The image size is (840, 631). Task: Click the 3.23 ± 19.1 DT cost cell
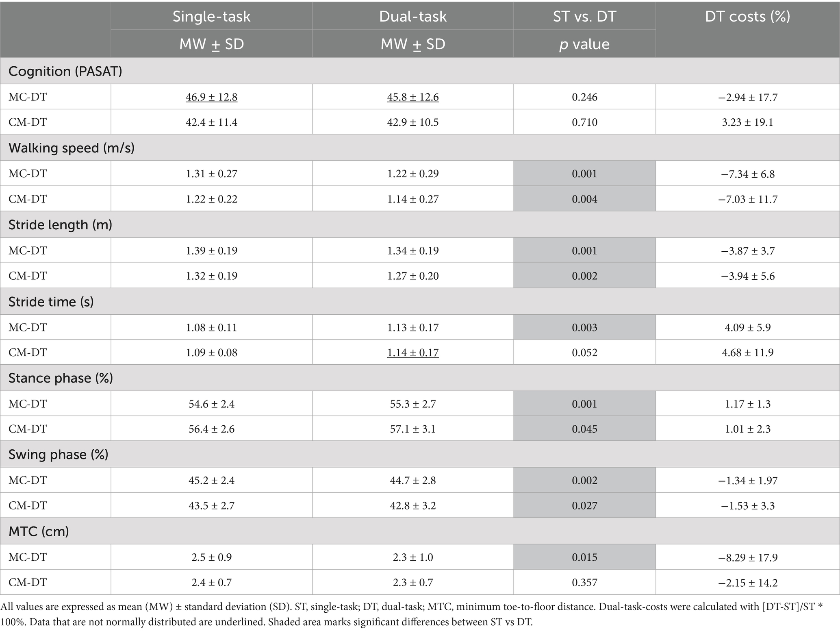(x=747, y=122)
